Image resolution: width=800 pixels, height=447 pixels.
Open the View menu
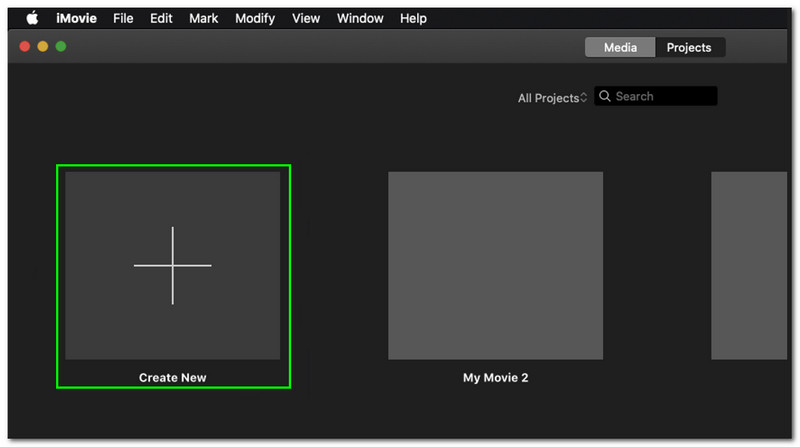point(306,18)
